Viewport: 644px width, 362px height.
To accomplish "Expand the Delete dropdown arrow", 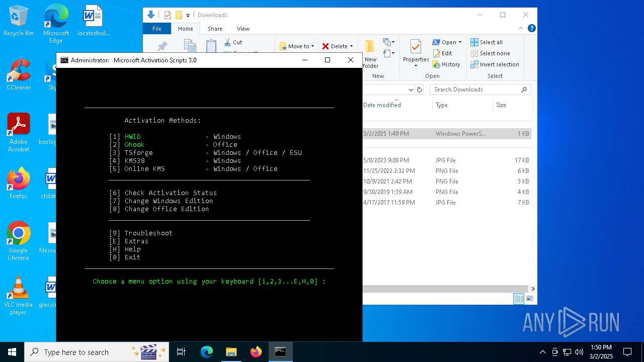I will click(x=351, y=46).
